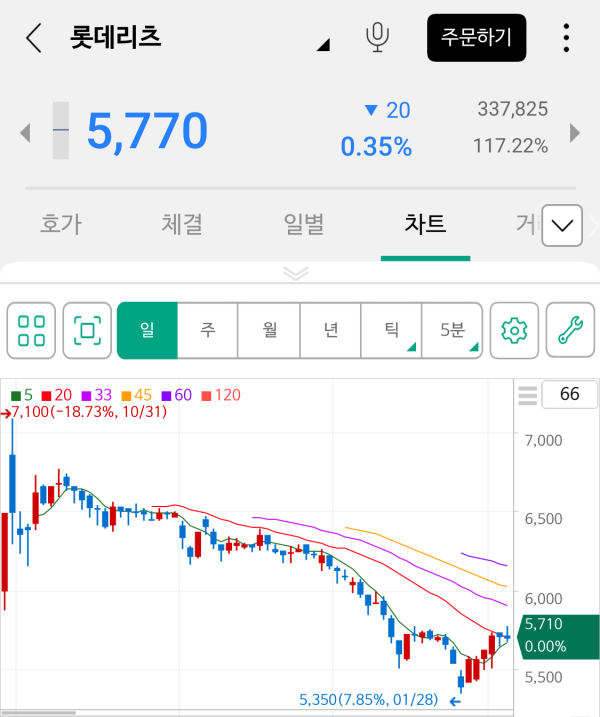Collapse panel with double chevron handle
The height and width of the screenshot is (717, 600).
tap(296, 273)
